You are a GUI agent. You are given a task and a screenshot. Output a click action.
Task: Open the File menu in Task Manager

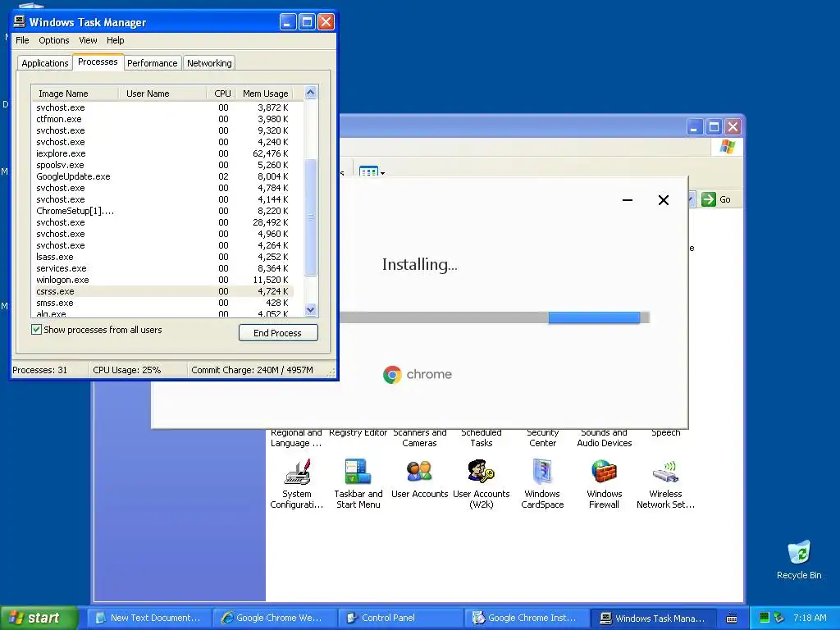coord(22,40)
